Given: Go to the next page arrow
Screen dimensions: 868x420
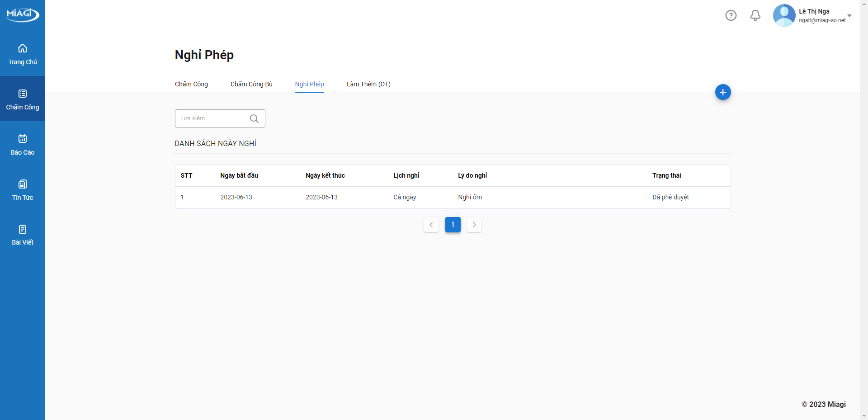Looking at the screenshot, I should click(474, 225).
